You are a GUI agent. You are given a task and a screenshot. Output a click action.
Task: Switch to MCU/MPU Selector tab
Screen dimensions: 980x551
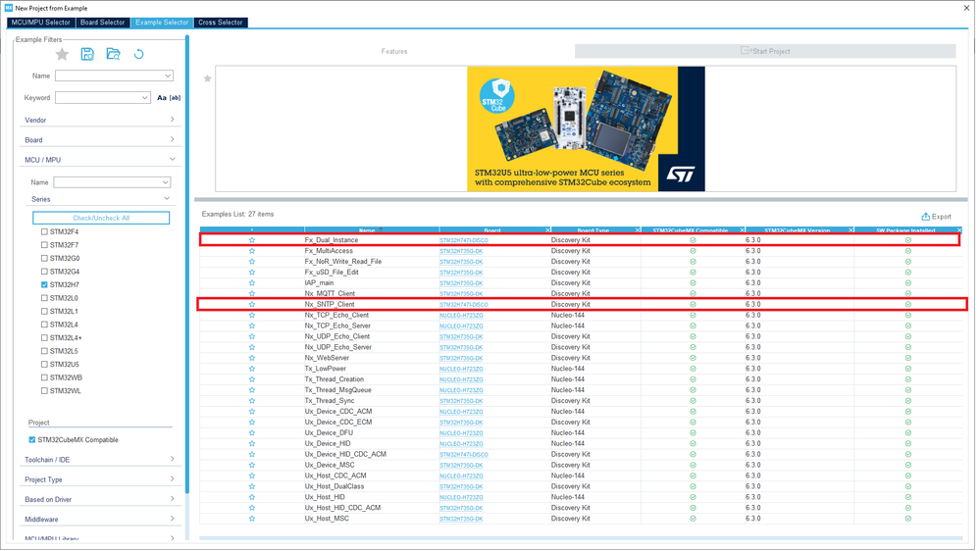[x=40, y=23]
